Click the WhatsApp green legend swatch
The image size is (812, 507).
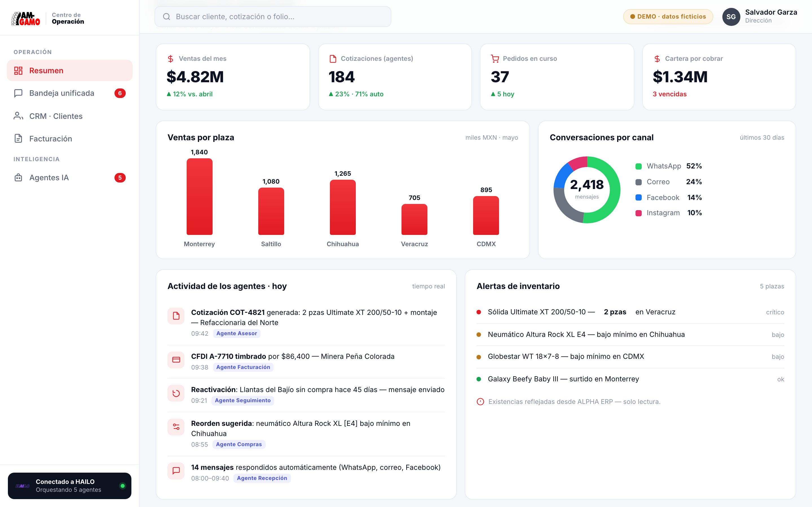(638, 166)
